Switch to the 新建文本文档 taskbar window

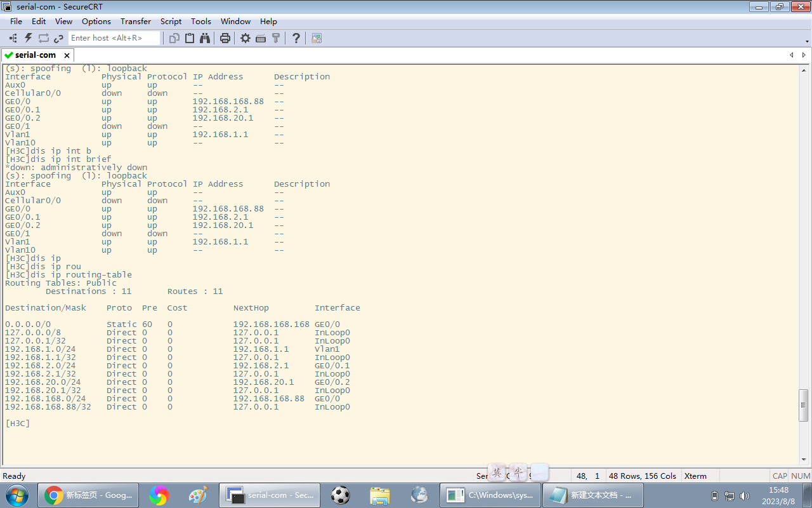pos(593,495)
